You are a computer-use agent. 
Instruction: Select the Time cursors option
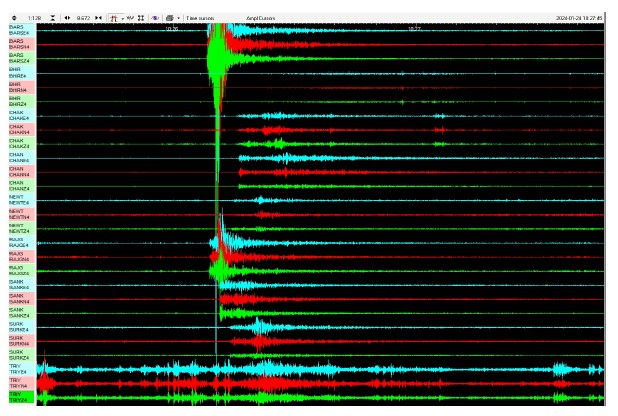pyautogui.click(x=199, y=18)
